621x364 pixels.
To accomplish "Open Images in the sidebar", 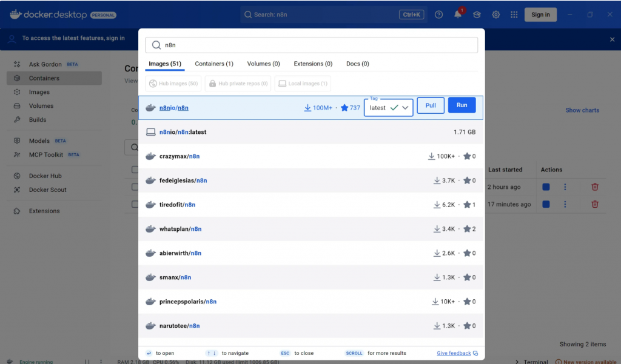I will pyautogui.click(x=54, y=92).
